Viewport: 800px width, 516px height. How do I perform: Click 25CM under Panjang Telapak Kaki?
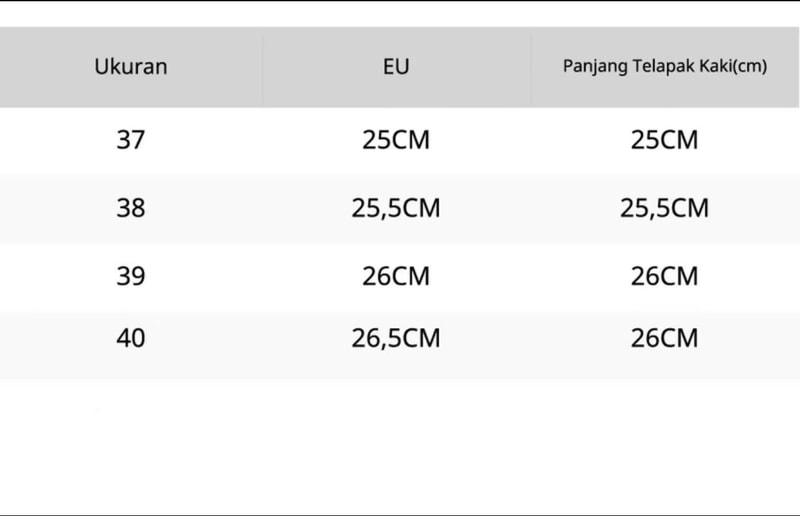664,140
